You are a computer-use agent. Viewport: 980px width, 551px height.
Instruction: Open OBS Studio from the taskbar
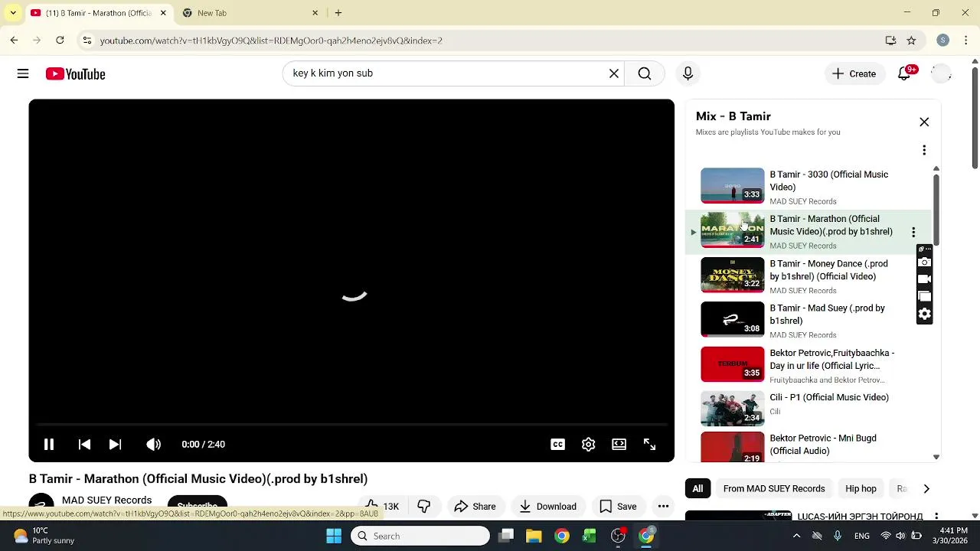(618, 536)
